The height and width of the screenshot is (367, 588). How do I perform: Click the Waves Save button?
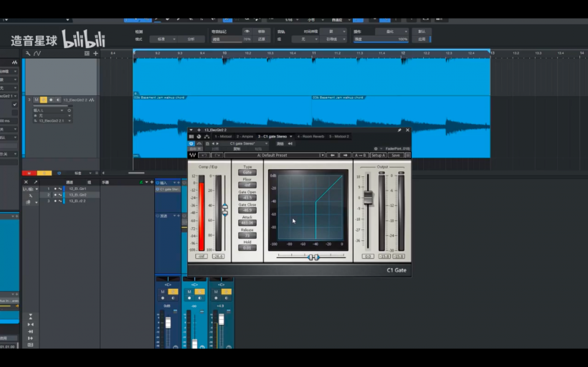(x=396, y=156)
